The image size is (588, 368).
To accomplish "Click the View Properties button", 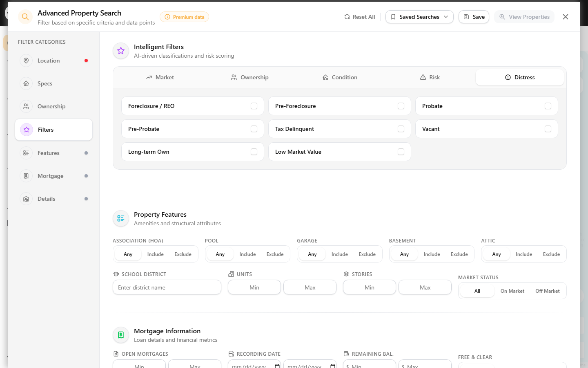I will 524,17.
